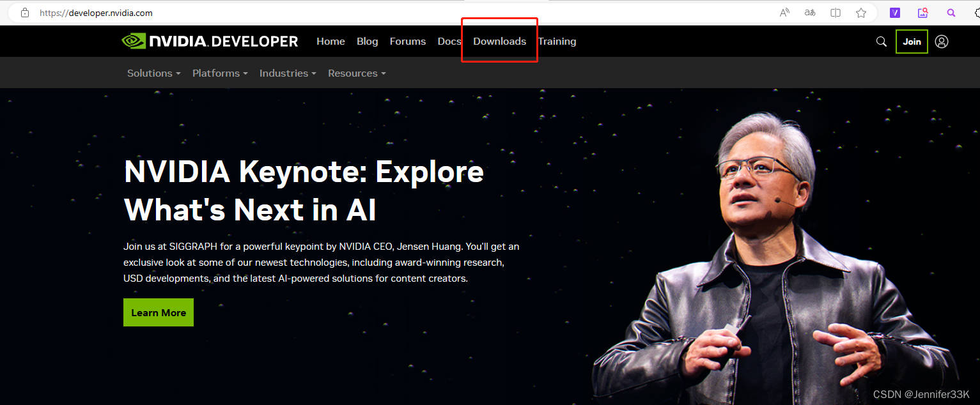This screenshot has width=980, height=405.
Task: Add page to favorites star icon
Action: [x=861, y=13]
